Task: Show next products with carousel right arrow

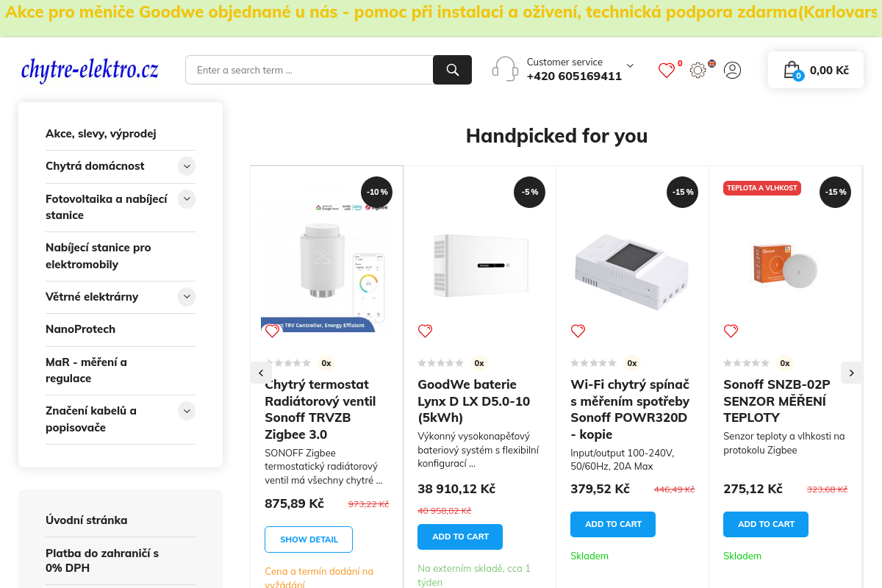Action: (x=851, y=373)
